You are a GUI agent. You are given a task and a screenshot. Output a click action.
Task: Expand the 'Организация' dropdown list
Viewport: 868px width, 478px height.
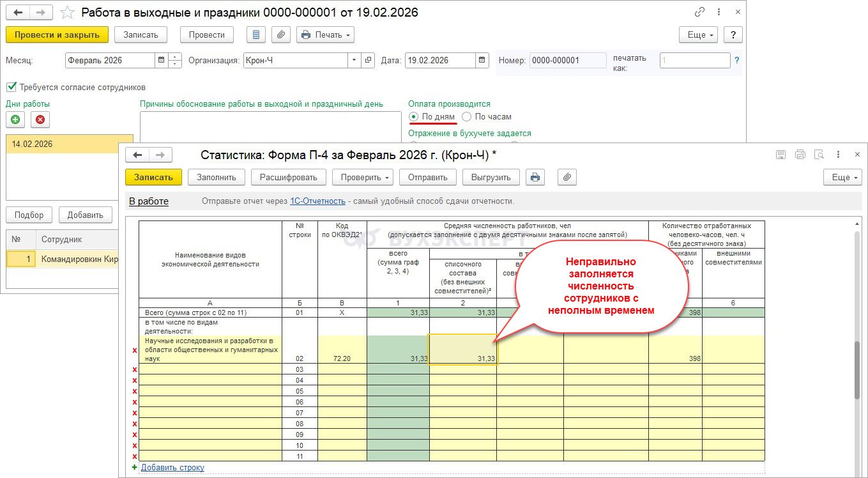(354, 61)
